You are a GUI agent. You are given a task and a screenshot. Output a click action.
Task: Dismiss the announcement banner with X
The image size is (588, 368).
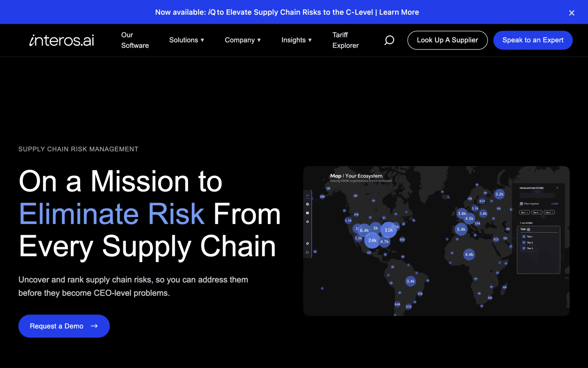tap(572, 13)
